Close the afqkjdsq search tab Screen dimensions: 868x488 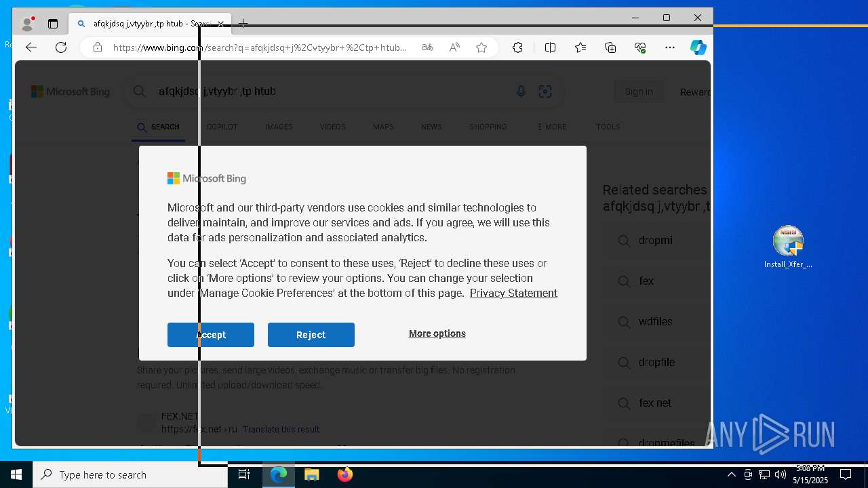tap(220, 24)
